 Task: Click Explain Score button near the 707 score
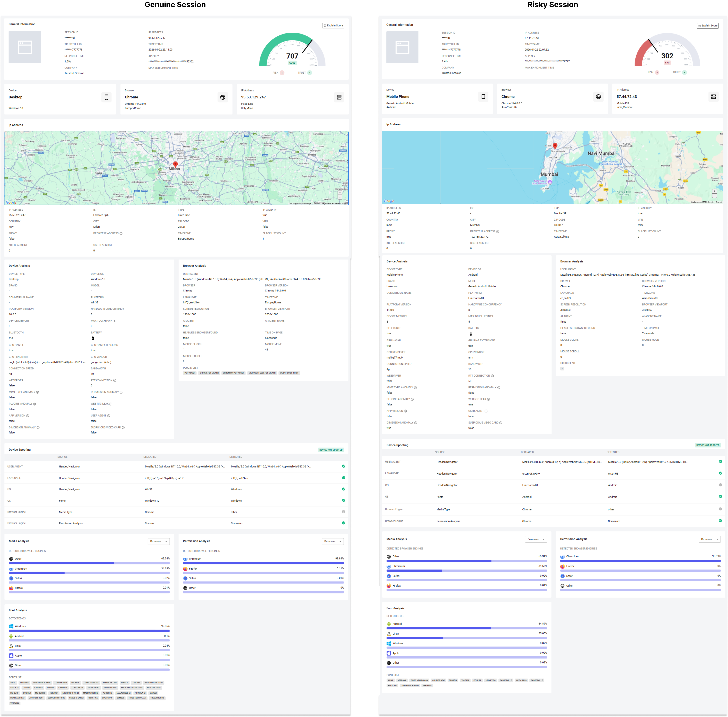[x=333, y=26]
